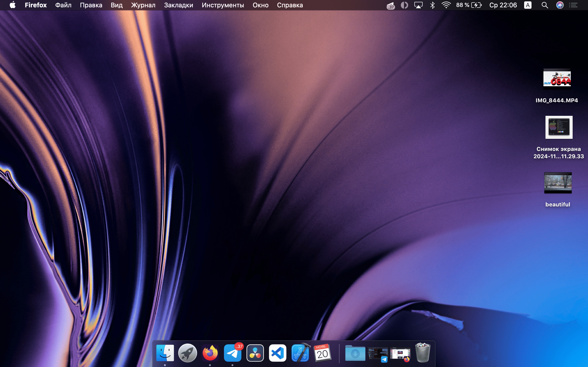The width and height of the screenshot is (588, 367).
Task: Open the Инструменты menu
Action: pos(223,5)
